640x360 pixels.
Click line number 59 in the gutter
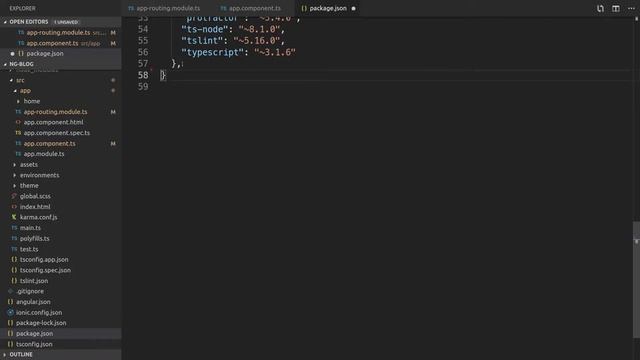[x=143, y=87]
